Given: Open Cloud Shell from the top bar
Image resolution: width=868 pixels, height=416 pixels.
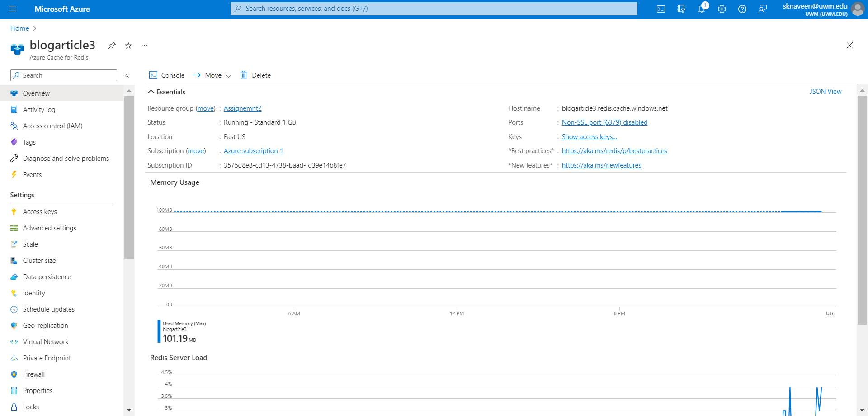Looking at the screenshot, I should pyautogui.click(x=660, y=9).
